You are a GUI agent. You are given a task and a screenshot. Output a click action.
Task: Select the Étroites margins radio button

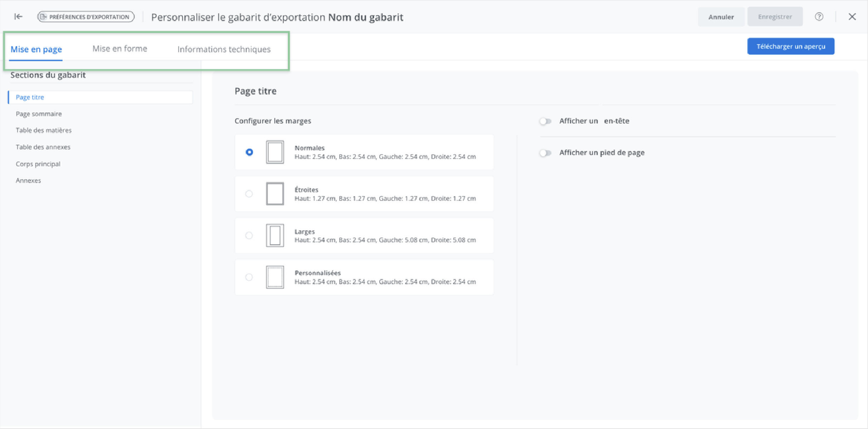249,194
